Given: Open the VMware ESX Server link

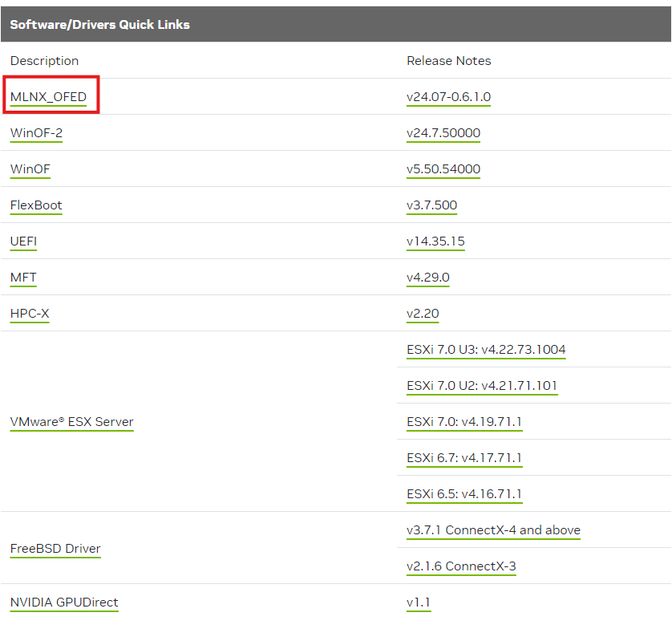Looking at the screenshot, I should click(71, 422).
